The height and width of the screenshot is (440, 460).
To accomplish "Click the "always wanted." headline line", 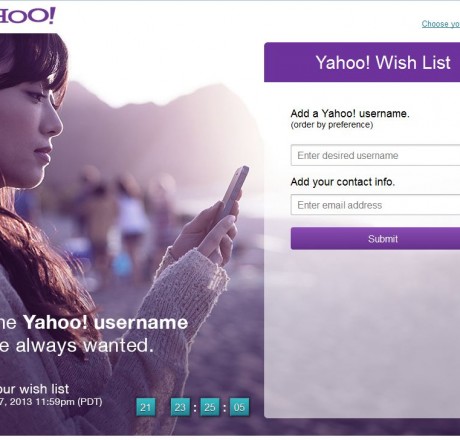I will click(x=85, y=346).
